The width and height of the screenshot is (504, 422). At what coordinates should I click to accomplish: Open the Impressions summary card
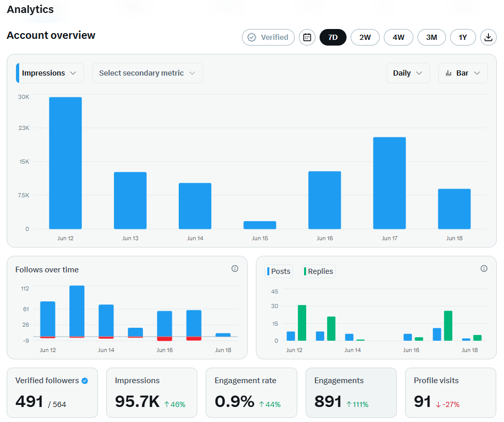152,393
